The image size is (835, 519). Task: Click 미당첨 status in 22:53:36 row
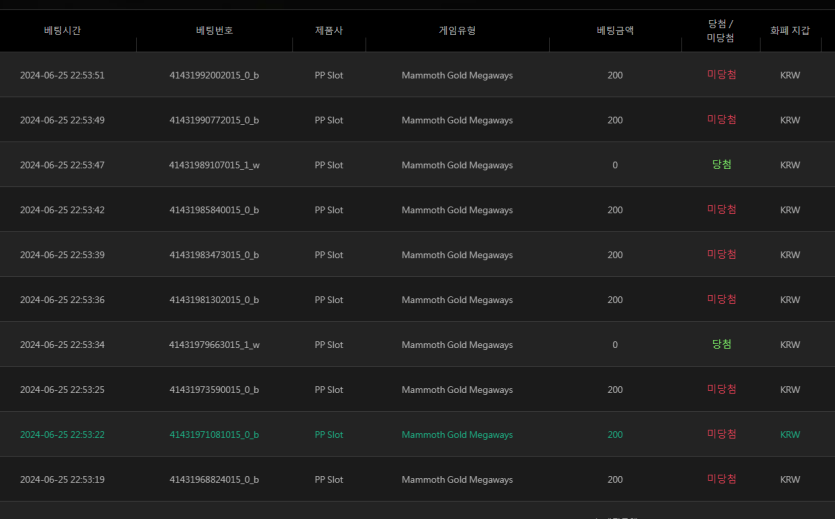[722, 299]
